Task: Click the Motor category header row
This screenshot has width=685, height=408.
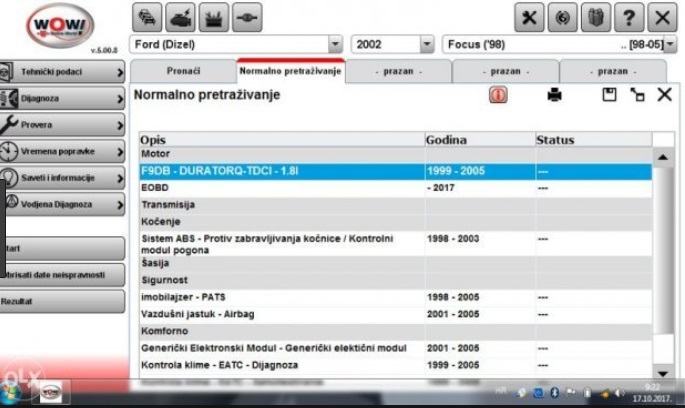Action: (395, 154)
